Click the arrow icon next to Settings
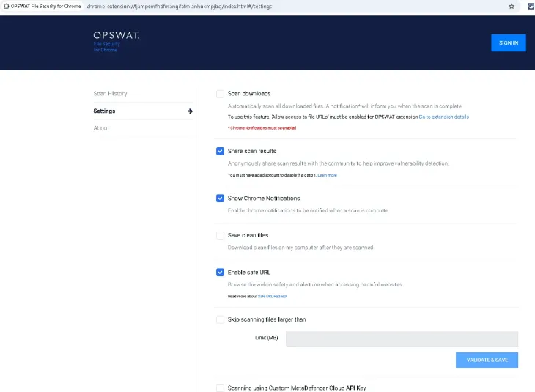The height and width of the screenshot is (392, 535). [190, 111]
